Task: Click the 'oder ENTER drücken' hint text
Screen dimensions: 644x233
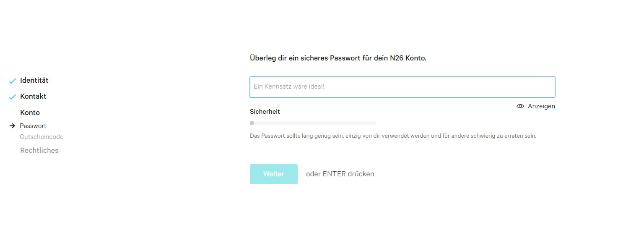Action: click(340, 174)
